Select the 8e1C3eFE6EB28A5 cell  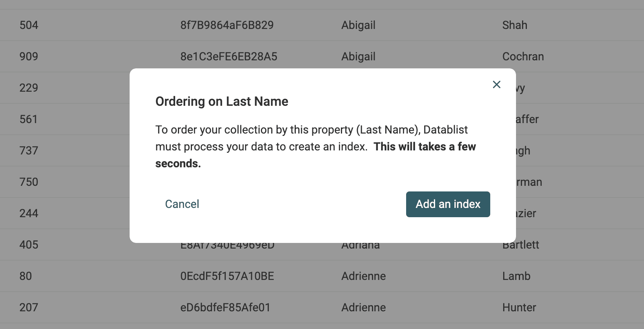click(229, 57)
